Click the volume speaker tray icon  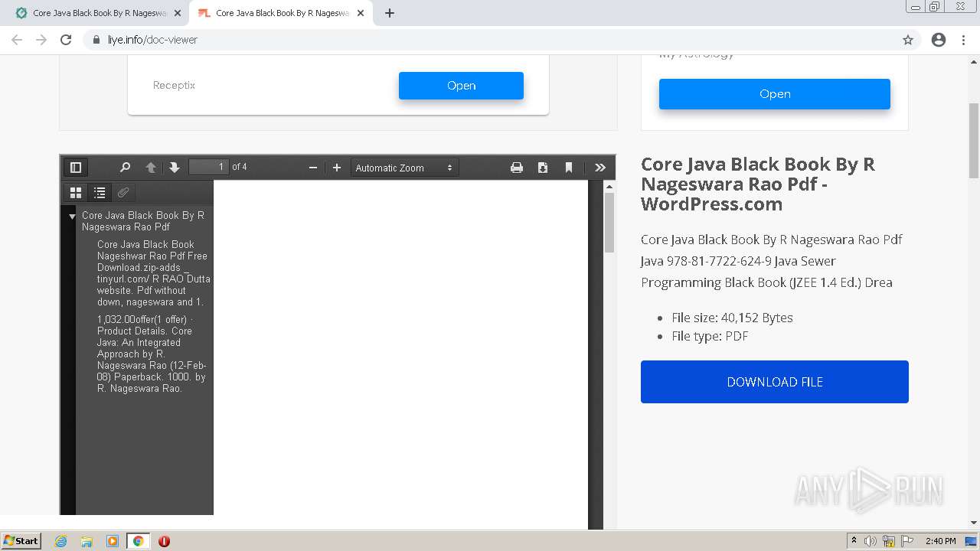(x=871, y=541)
